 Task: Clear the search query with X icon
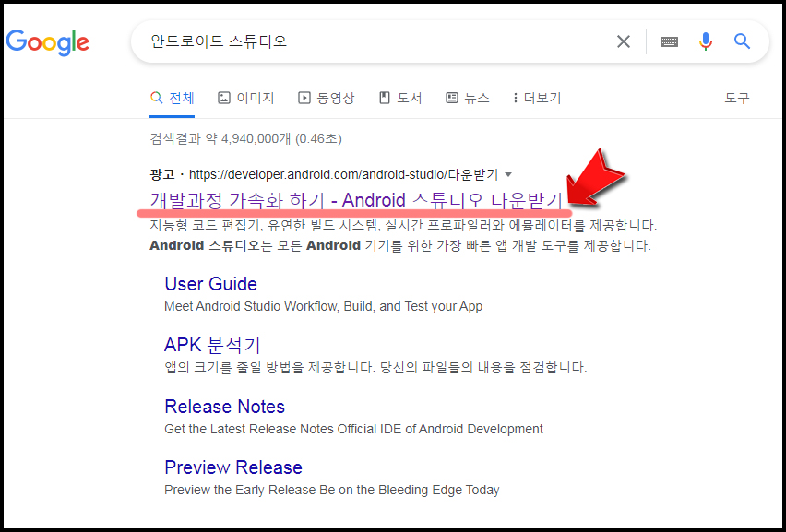point(623,41)
